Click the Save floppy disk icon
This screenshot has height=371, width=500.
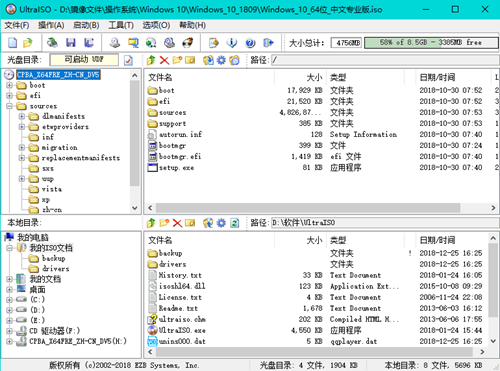[x=70, y=43]
